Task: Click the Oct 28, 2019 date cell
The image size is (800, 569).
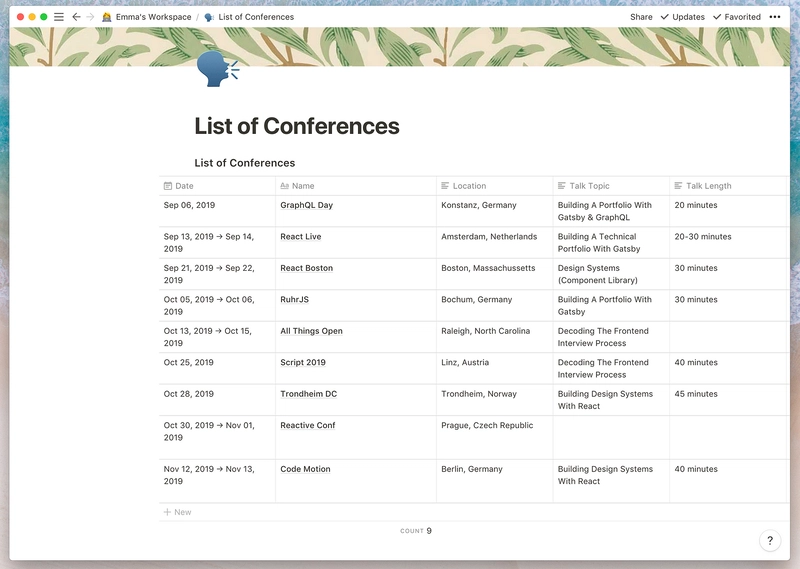Action: click(217, 400)
